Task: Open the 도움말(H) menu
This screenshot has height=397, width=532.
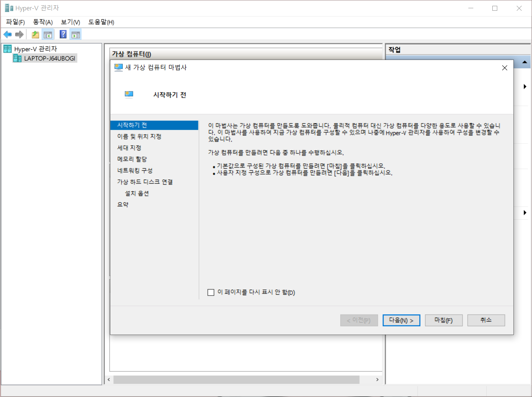Action: (x=101, y=22)
